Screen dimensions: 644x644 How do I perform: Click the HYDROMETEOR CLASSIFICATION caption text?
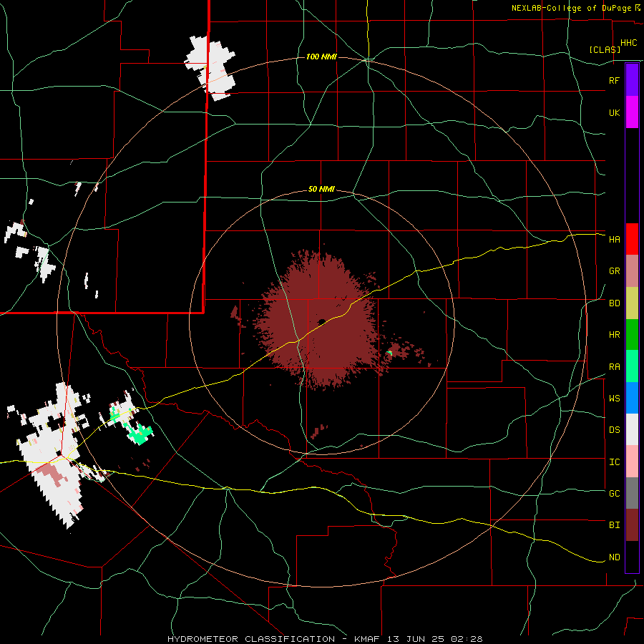pyautogui.click(x=251, y=639)
